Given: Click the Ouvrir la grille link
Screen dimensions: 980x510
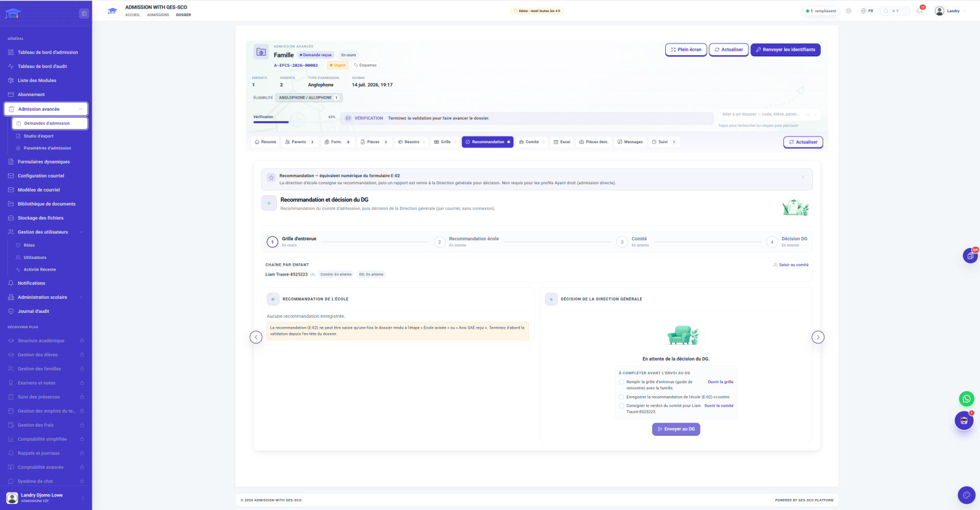Looking at the screenshot, I should point(720,382).
